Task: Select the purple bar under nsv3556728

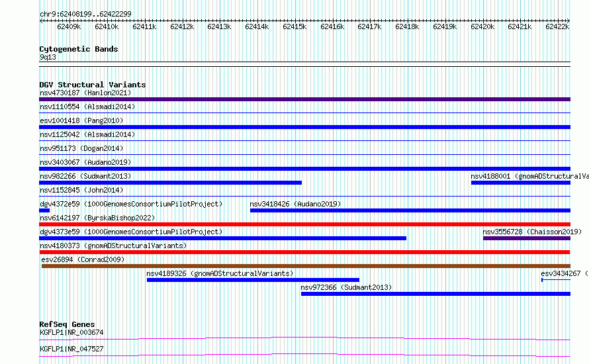Action: [x=527, y=238]
